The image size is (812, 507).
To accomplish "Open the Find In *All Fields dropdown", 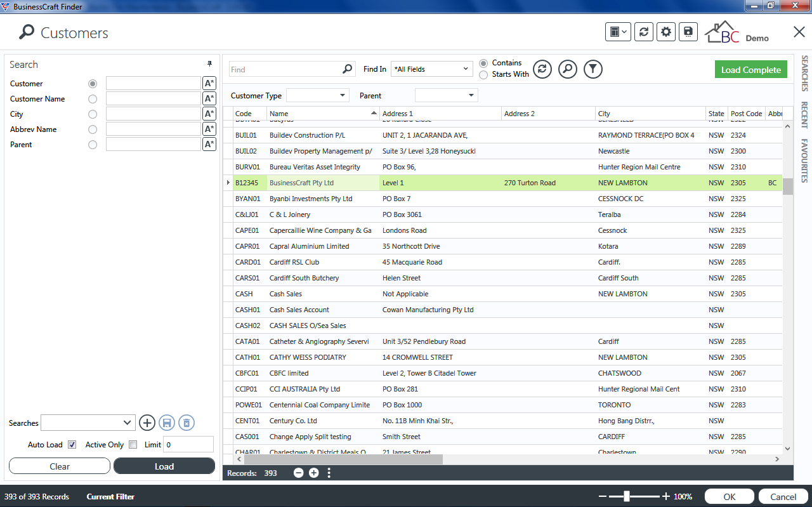I will click(432, 69).
